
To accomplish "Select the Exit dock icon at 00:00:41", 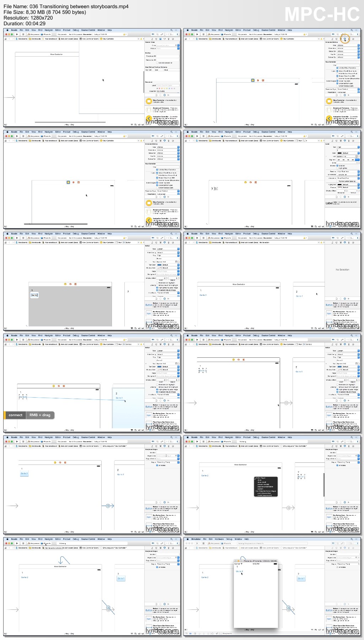I will click(x=263, y=80).
